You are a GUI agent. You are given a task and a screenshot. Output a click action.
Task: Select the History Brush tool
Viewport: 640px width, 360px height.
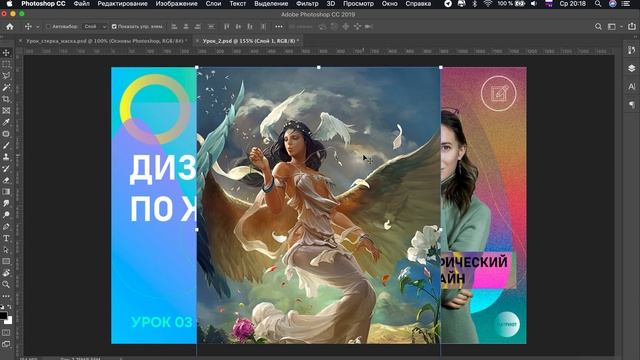[6, 169]
